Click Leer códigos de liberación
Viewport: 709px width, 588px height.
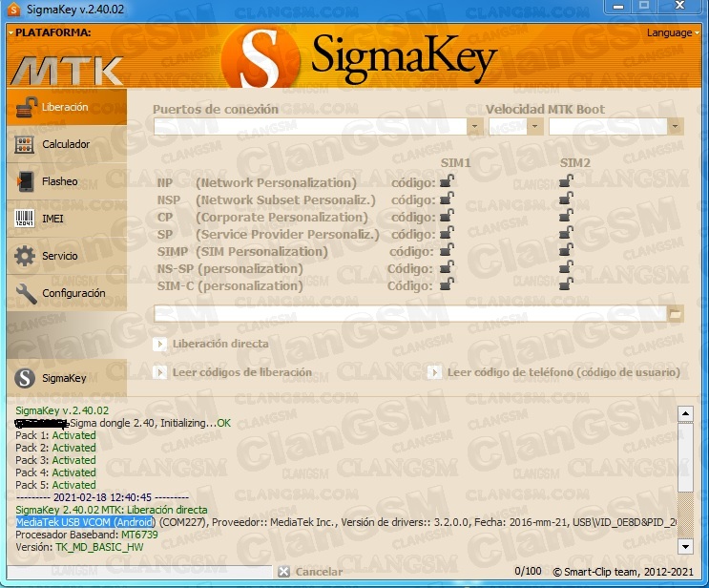coord(233,372)
